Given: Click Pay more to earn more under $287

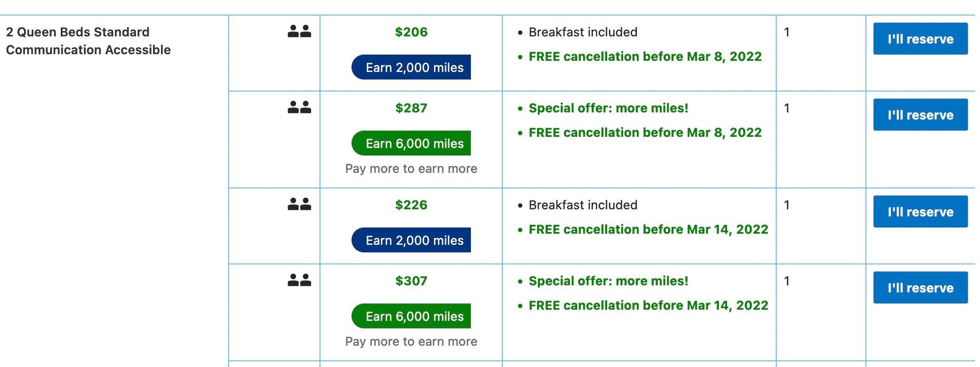Looking at the screenshot, I should pyautogui.click(x=411, y=169).
